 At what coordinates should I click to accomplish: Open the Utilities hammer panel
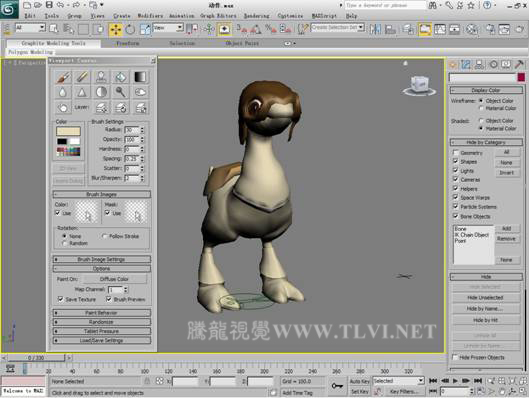(519, 64)
